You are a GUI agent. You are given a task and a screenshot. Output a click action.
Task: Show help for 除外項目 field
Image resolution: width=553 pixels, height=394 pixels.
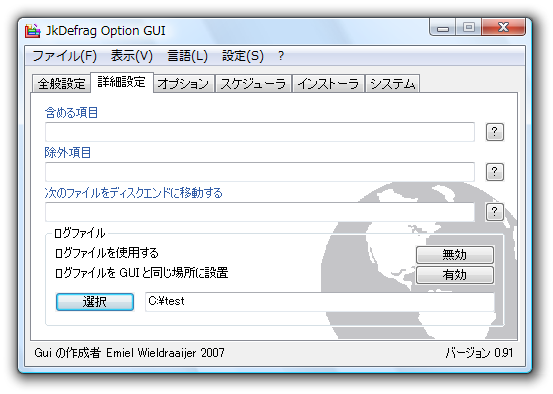click(494, 172)
